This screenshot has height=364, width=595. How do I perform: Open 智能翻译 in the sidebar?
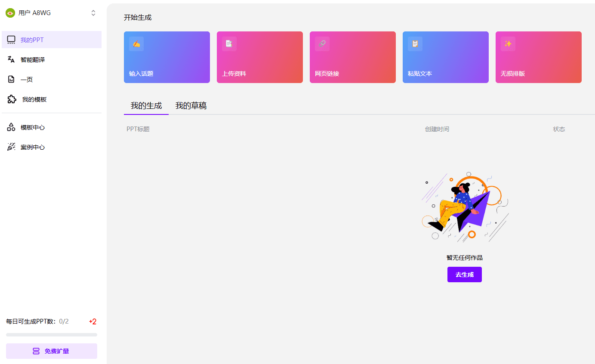pos(52,59)
